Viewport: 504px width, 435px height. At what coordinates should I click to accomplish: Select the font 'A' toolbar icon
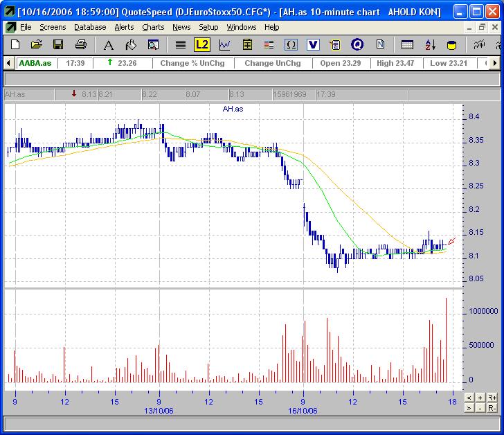[108, 45]
